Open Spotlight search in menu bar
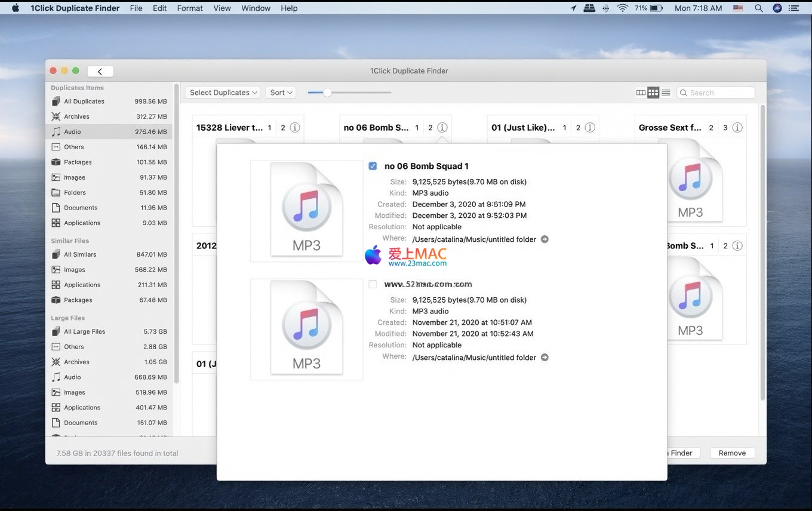812x511 pixels. click(x=758, y=8)
